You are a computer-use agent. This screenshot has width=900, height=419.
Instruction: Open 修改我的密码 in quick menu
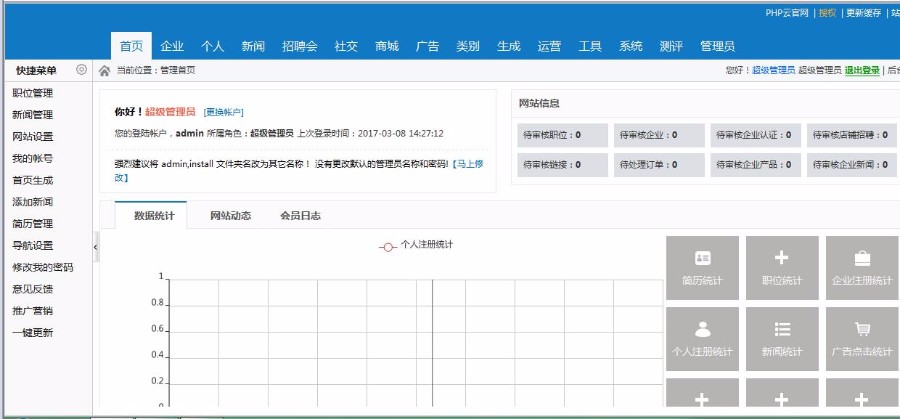(x=43, y=267)
